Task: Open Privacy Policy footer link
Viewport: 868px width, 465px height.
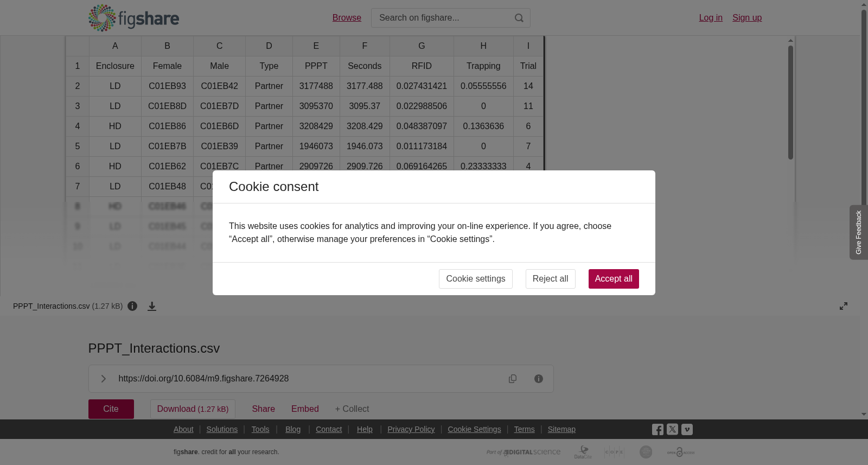Action: click(x=411, y=429)
